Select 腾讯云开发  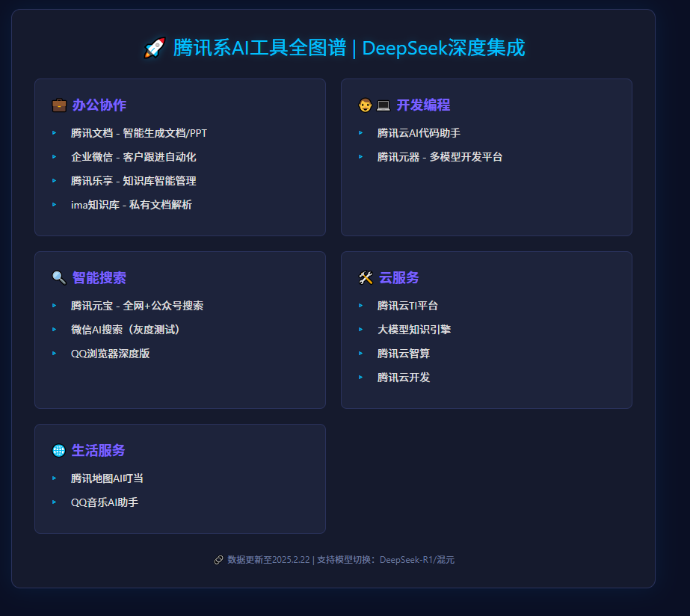pyautogui.click(x=404, y=377)
